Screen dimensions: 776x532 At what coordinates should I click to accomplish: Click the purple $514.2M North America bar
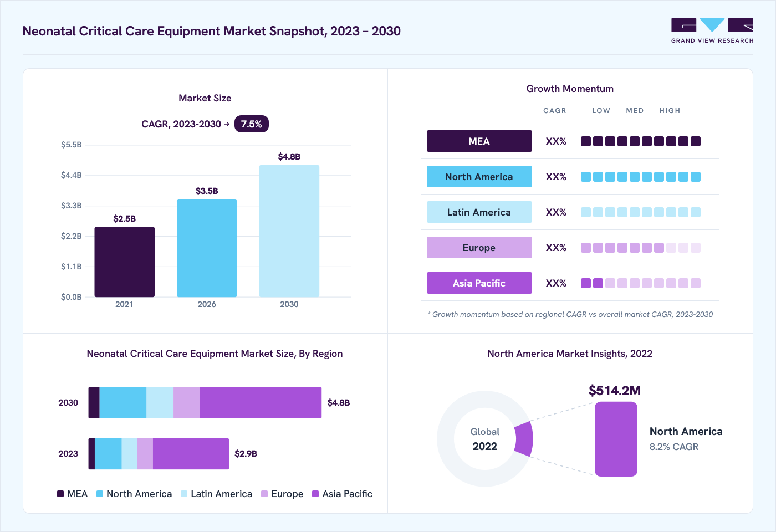616,439
